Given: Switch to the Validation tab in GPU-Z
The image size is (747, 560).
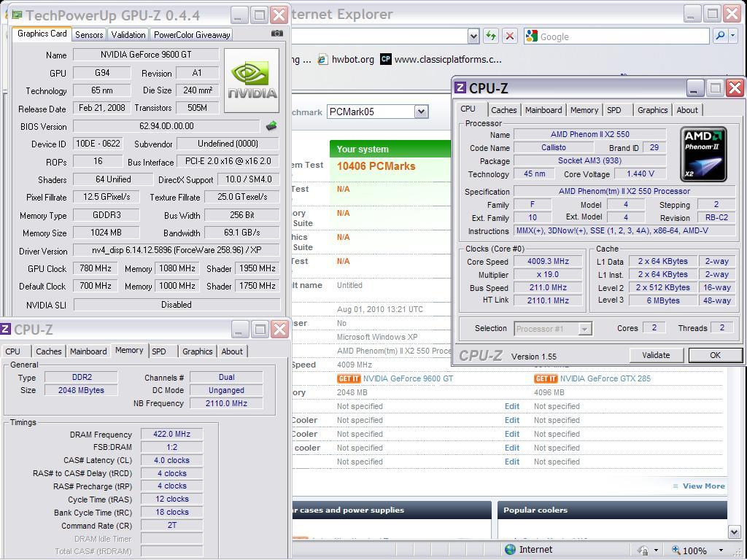Looking at the screenshot, I should coord(128,35).
